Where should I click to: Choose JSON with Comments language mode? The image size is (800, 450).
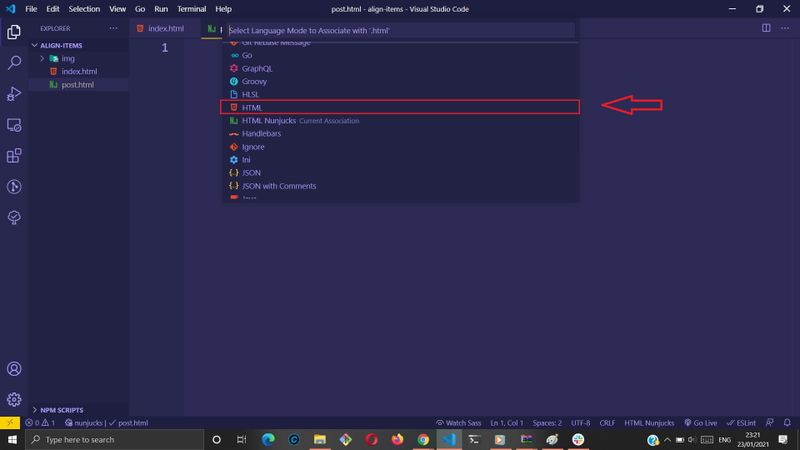pyautogui.click(x=278, y=186)
